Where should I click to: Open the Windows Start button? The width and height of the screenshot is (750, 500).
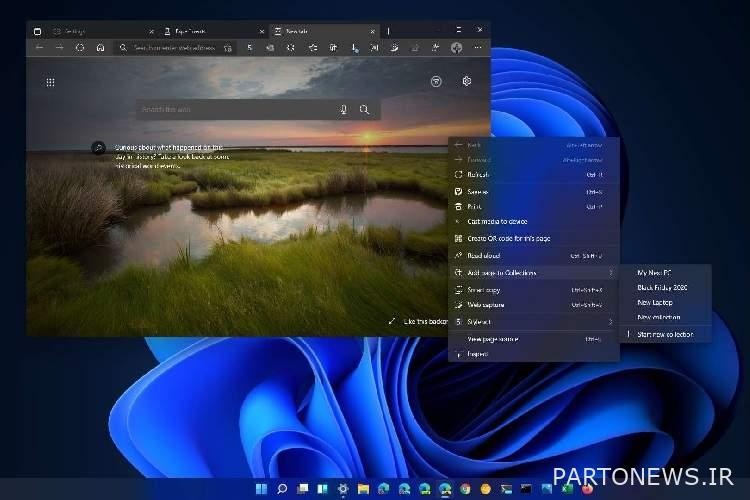261,489
